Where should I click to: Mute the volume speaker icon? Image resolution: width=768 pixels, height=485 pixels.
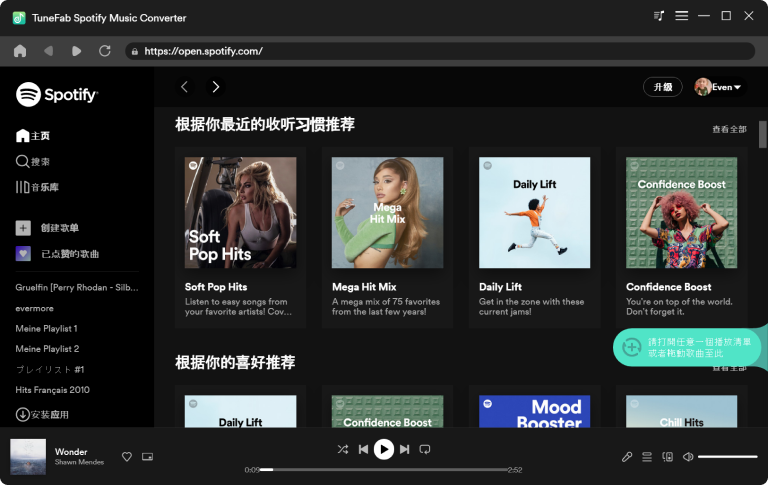point(688,457)
